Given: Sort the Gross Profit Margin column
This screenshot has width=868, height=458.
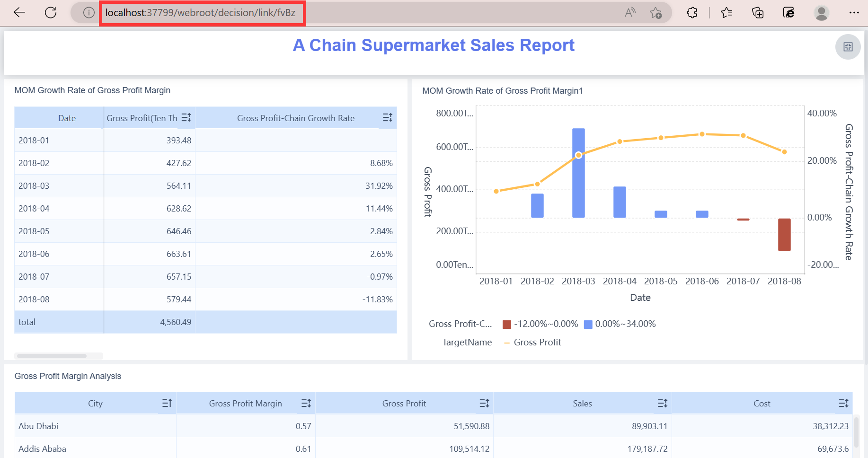Looking at the screenshot, I should coord(306,403).
